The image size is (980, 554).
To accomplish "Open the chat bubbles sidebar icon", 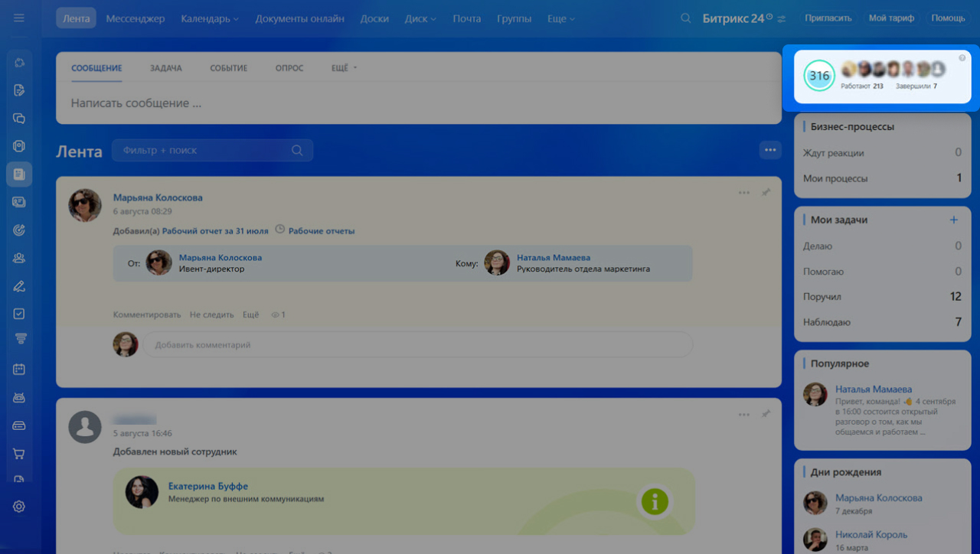I will tap(19, 119).
